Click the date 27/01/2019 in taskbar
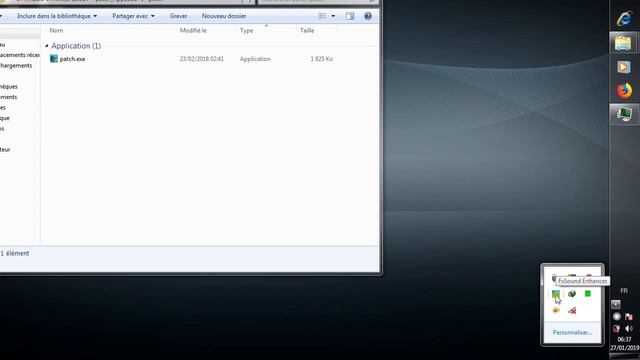 [x=625, y=348]
